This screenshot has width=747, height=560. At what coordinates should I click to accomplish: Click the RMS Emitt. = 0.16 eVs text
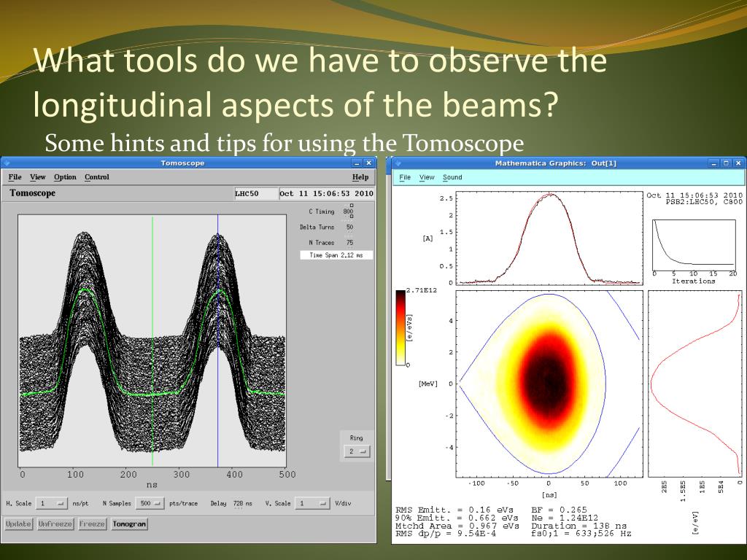[x=457, y=510]
